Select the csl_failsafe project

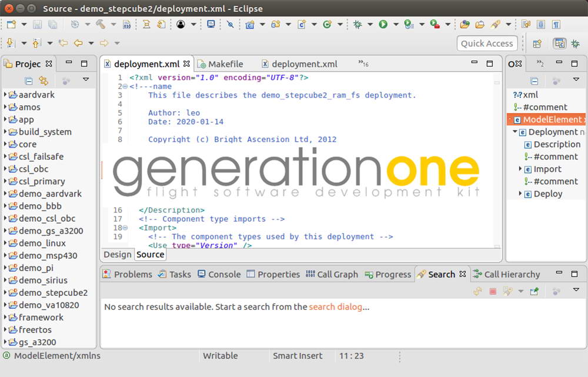pyautogui.click(x=36, y=156)
